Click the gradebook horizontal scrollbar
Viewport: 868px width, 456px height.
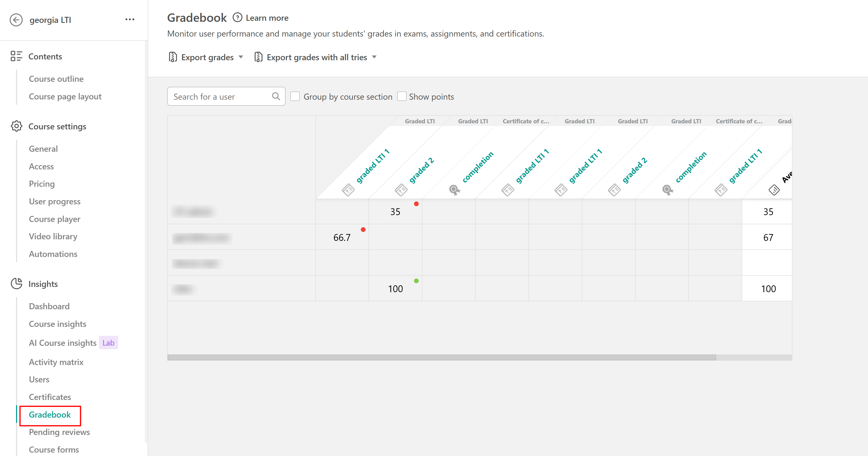pos(441,357)
